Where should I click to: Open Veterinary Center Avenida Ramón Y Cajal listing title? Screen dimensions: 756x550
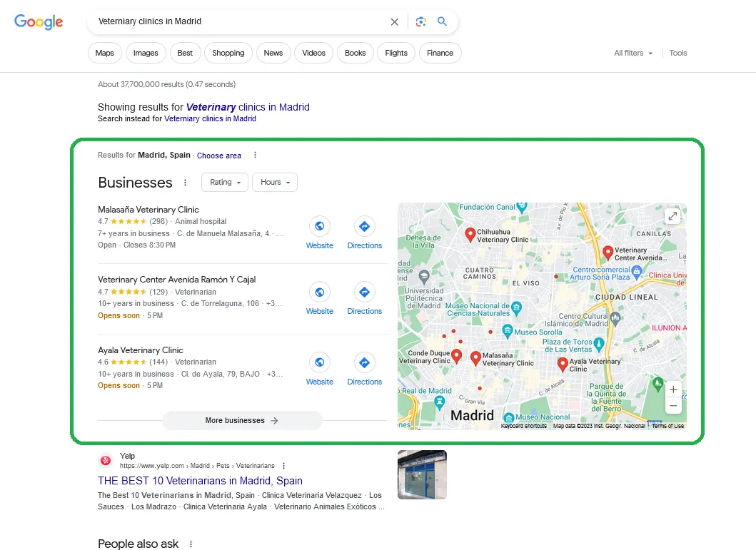[177, 280]
